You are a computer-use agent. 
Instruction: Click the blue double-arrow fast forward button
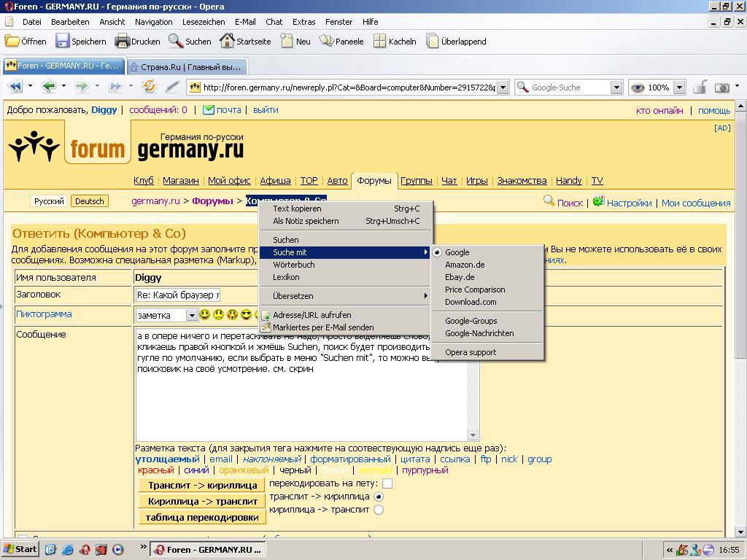115,87
